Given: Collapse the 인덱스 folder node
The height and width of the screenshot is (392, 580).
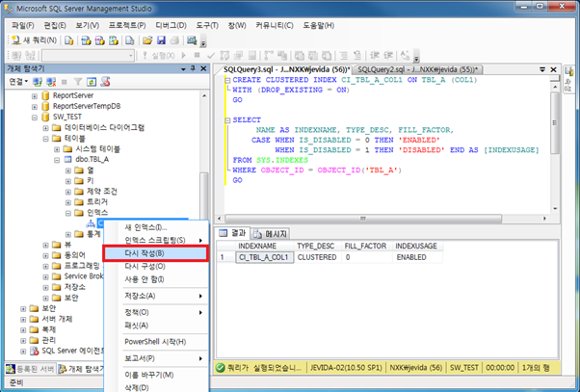Looking at the screenshot, I should click(x=68, y=213).
